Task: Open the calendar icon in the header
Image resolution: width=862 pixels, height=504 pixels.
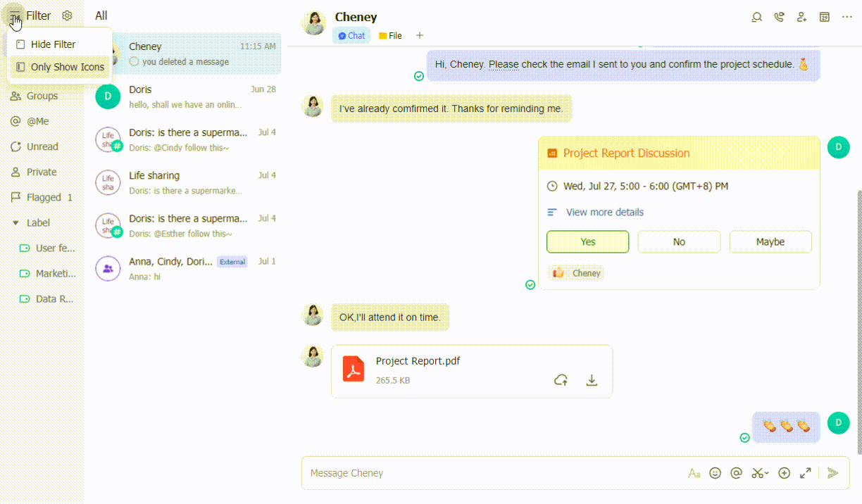Action: [824, 16]
